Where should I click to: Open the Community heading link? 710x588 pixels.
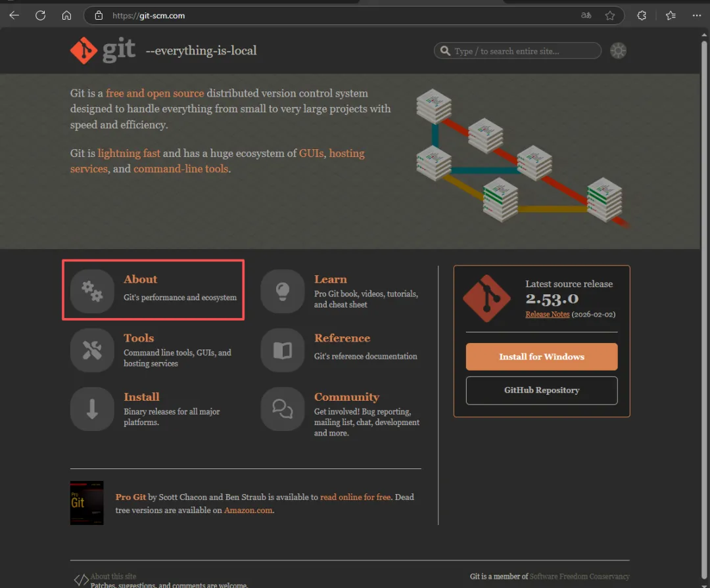point(347,397)
